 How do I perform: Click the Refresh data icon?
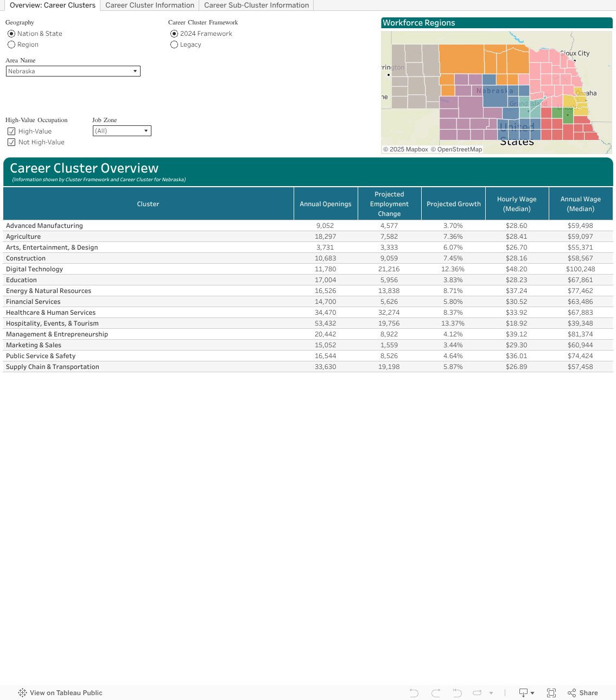tap(478, 693)
